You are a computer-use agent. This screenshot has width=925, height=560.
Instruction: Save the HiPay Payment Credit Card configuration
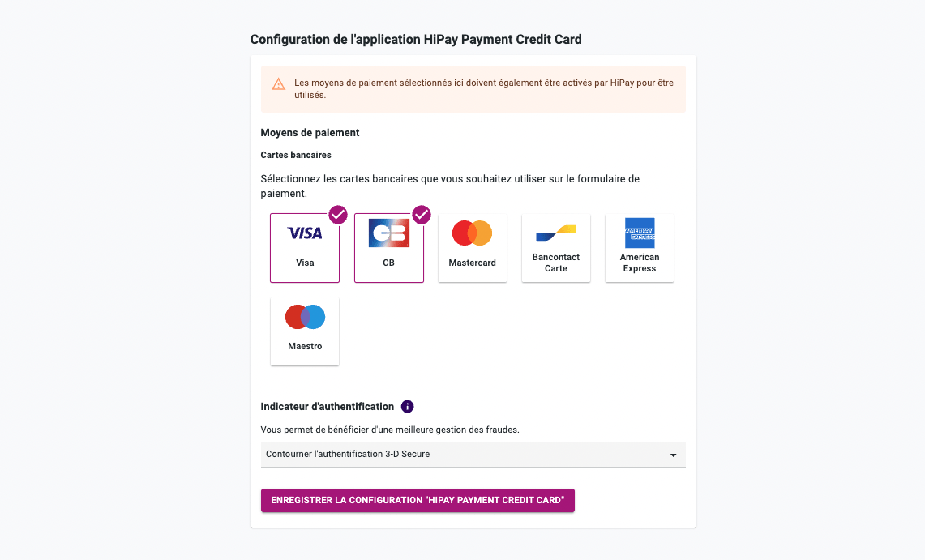(x=418, y=501)
